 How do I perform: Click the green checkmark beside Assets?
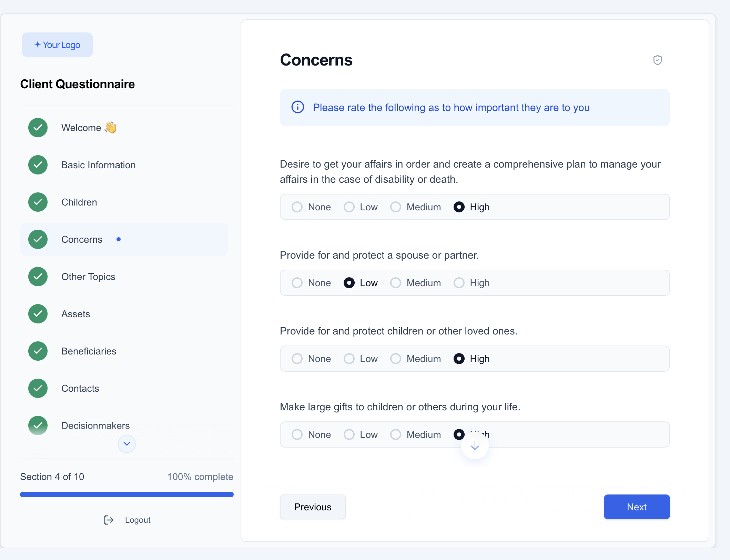(38, 314)
